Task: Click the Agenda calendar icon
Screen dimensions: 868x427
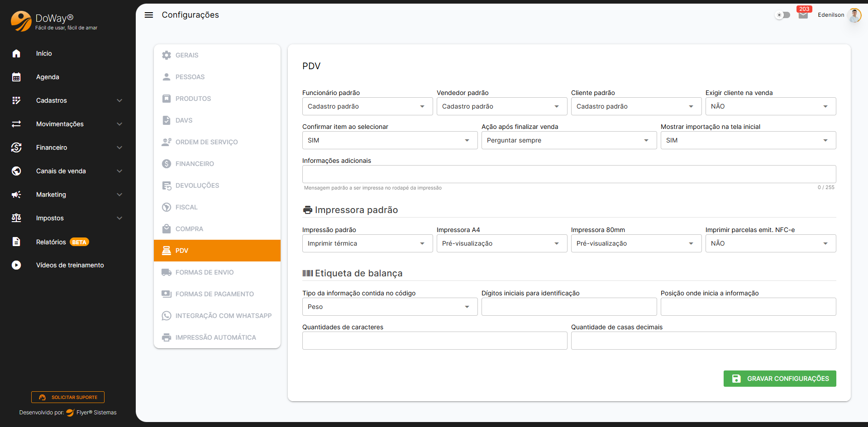Action: pyautogui.click(x=16, y=77)
